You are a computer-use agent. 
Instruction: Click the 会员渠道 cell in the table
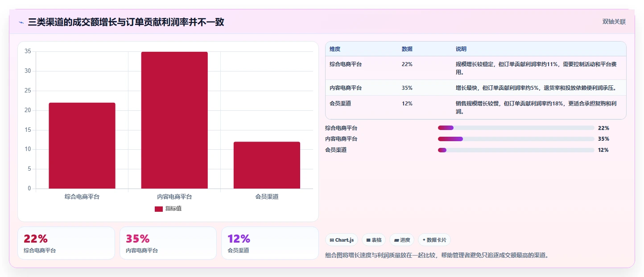[x=340, y=104]
